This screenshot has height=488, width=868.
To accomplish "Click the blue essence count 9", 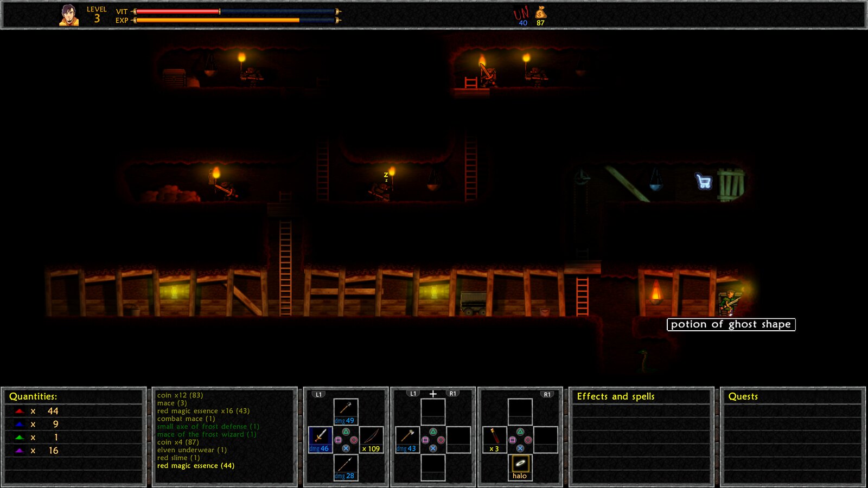I will [x=55, y=424].
